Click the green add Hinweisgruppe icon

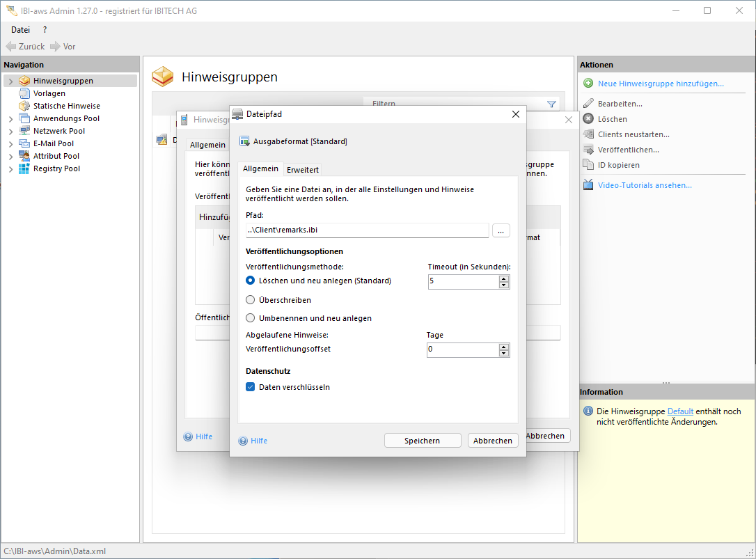coord(588,84)
